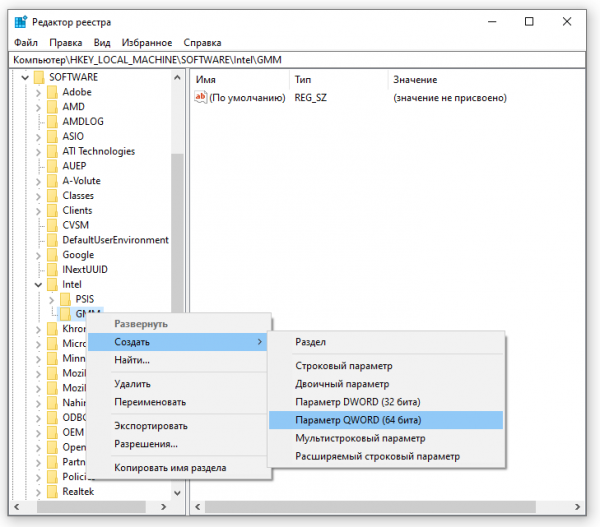Sort by the Тип column header

pyautogui.click(x=339, y=80)
